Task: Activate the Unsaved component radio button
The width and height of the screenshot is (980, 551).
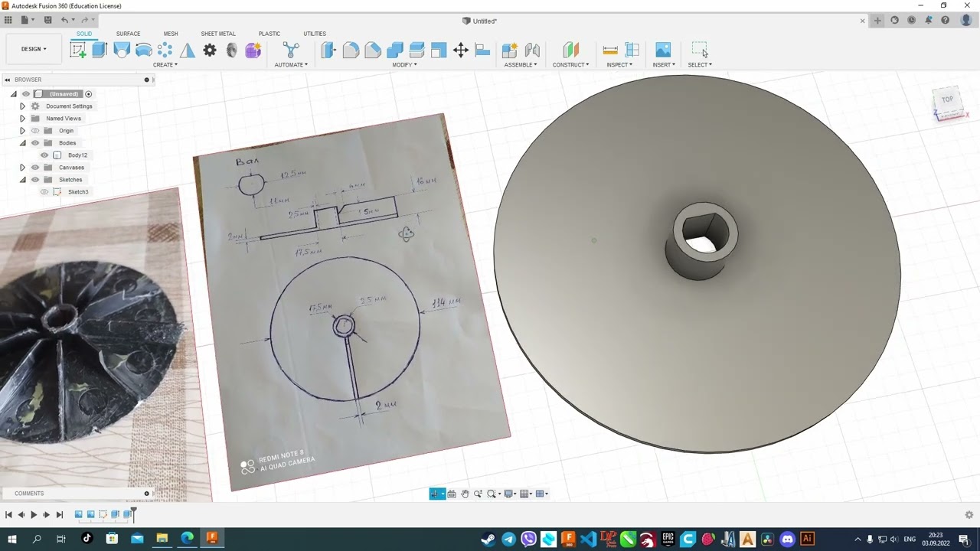Action: (89, 94)
